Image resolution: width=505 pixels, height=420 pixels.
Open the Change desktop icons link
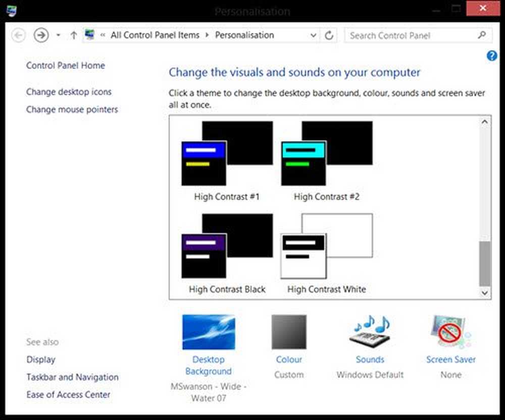click(69, 92)
